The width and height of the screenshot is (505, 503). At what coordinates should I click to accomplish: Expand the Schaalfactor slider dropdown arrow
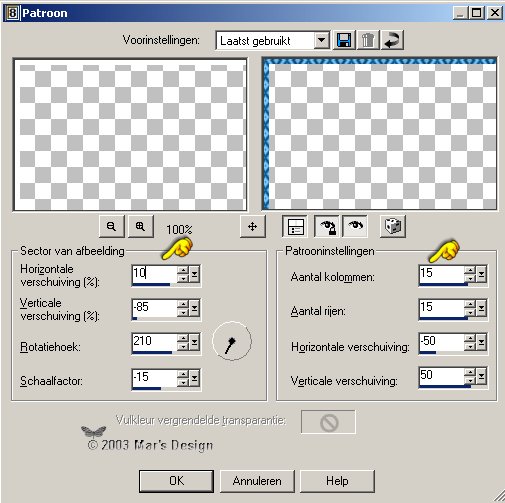point(195,378)
